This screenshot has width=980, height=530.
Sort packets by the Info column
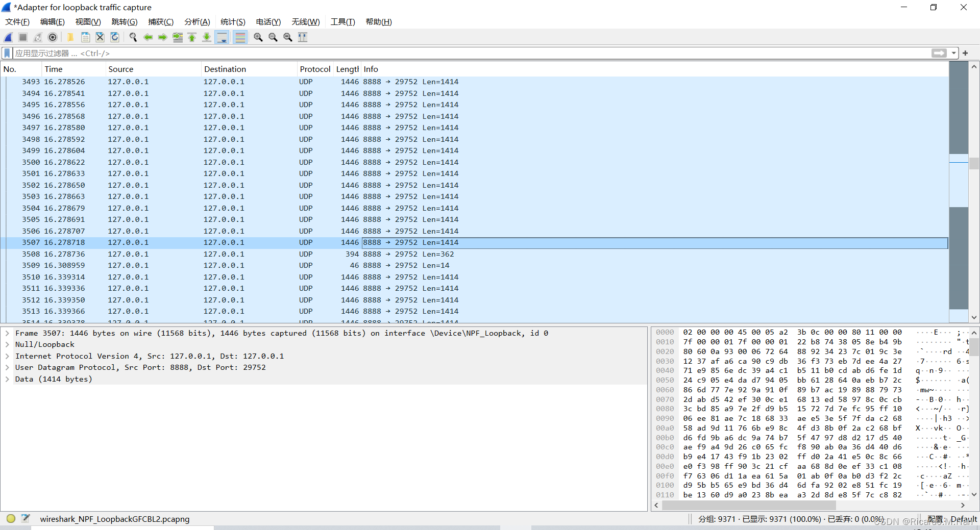pyautogui.click(x=654, y=69)
